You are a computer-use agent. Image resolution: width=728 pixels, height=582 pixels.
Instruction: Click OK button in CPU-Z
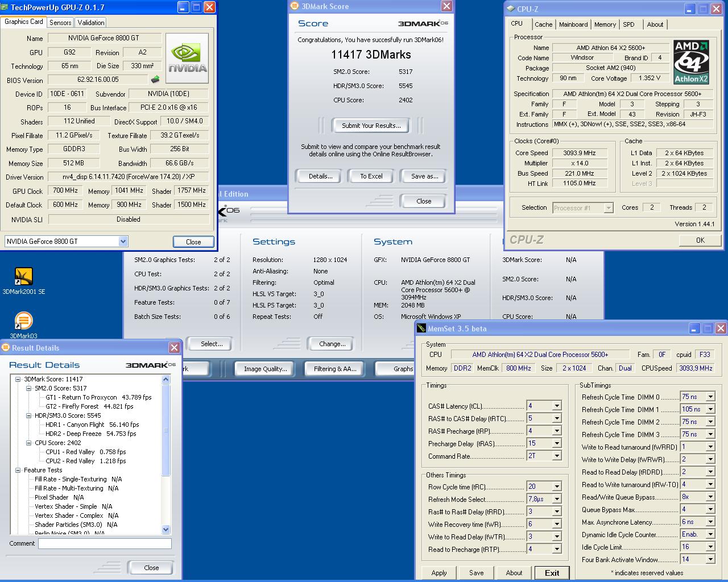pyautogui.click(x=700, y=240)
